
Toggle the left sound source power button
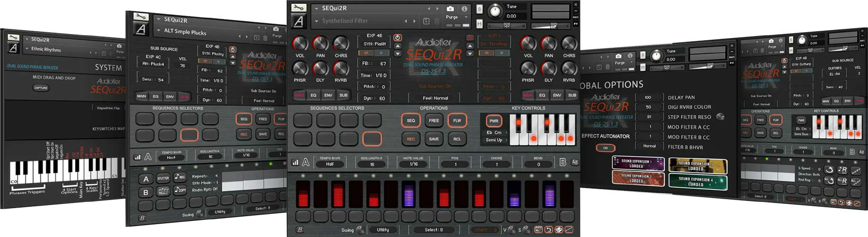point(398,37)
